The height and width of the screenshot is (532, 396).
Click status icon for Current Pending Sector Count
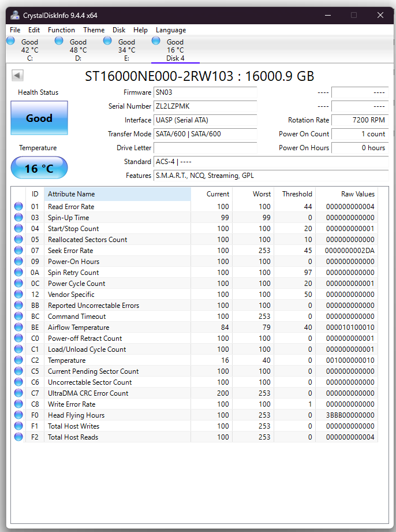pyautogui.click(x=18, y=371)
